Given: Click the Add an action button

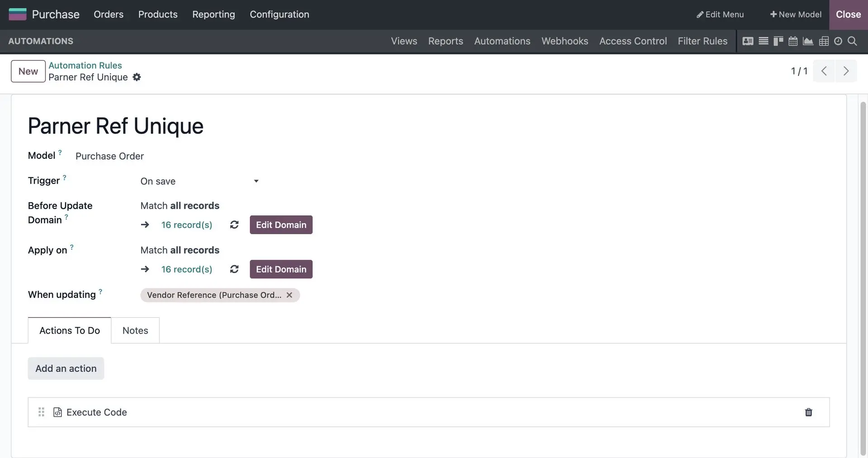Looking at the screenshot, I should click(x=66, y=368).
